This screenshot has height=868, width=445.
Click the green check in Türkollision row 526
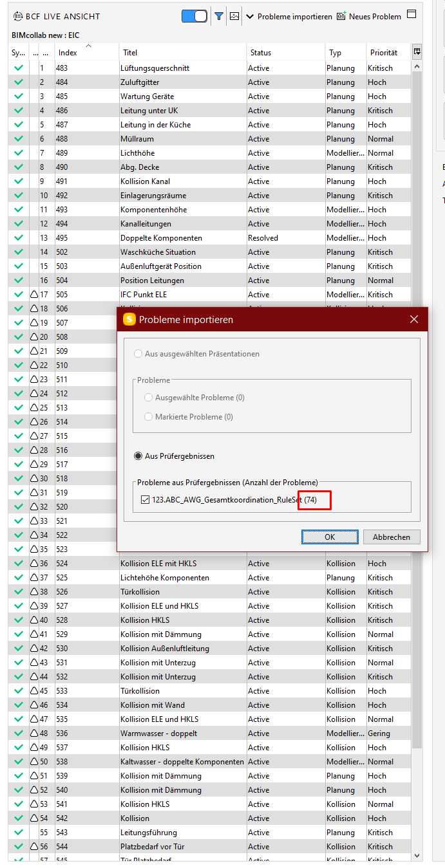click(x=19, y=591)
